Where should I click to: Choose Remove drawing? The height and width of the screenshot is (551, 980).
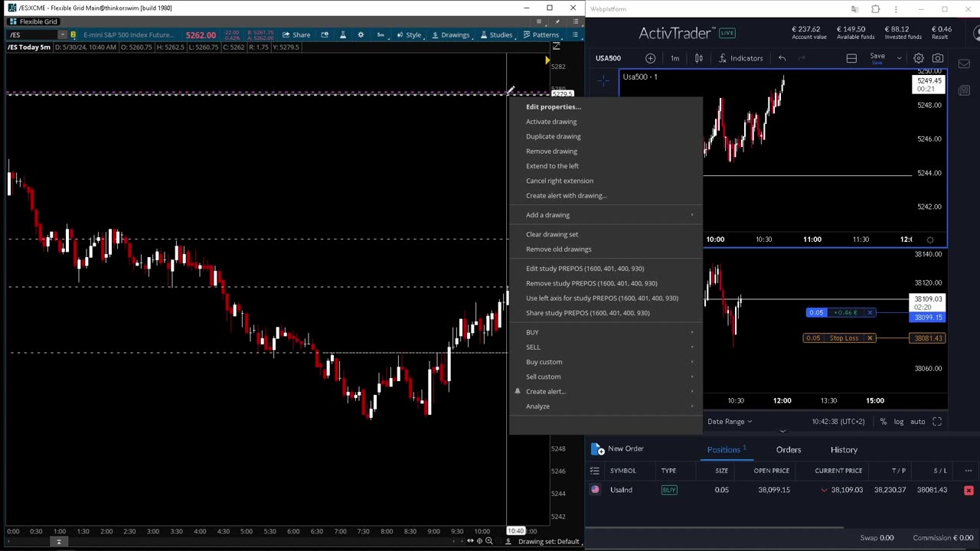(551, 151)
